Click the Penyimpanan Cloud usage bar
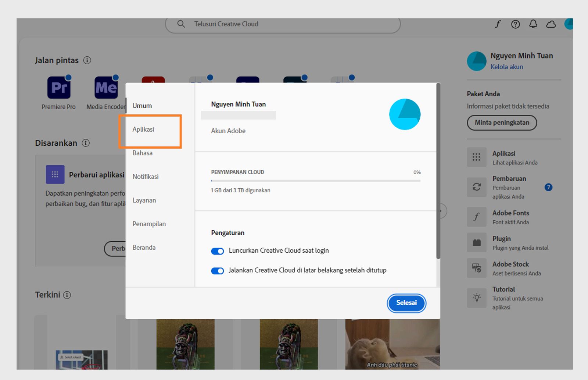 point(315,181)
